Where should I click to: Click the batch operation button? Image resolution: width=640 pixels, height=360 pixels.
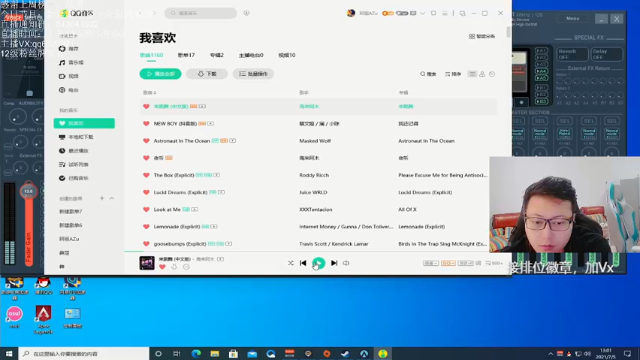point(253,74)
